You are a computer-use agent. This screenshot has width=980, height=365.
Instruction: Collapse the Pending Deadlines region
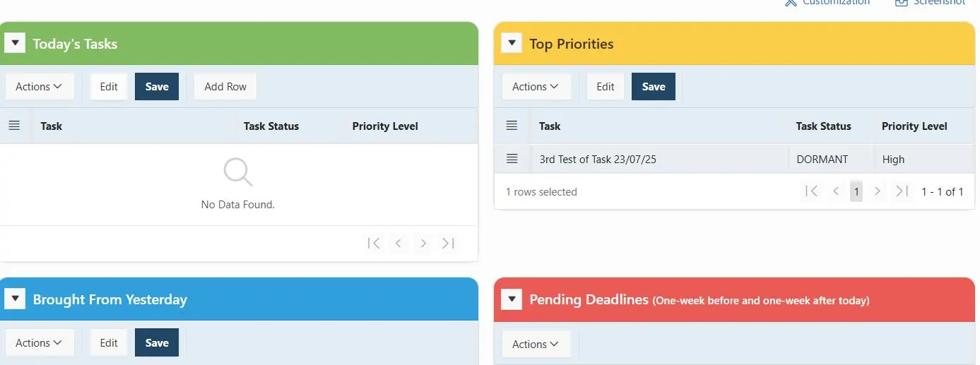tap(512, 299)
